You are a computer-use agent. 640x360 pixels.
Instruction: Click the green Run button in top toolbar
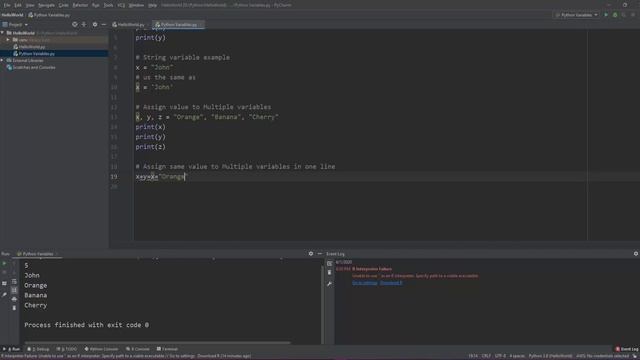[606, 15]
